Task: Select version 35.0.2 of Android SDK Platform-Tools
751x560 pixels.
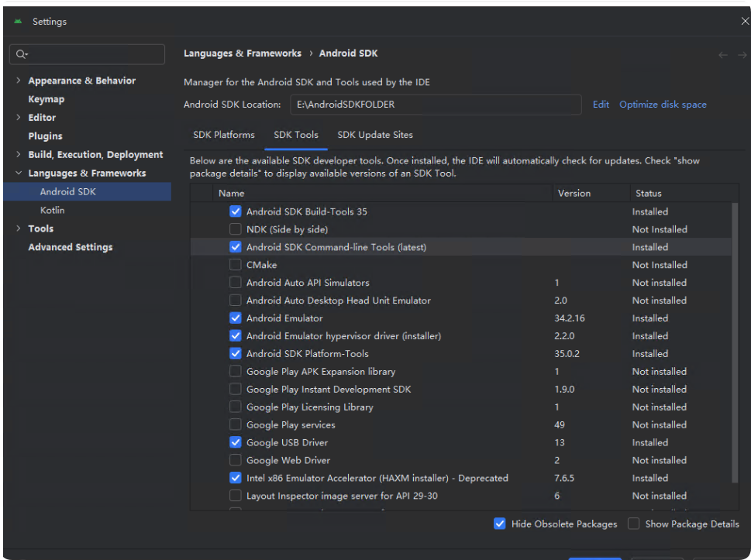Action: pyautogui.click(x=567, y=353)
